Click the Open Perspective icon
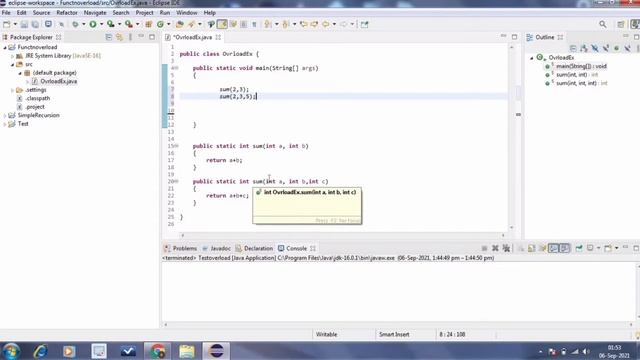Screen dimensions: 640x360 (x=621, y=24)
